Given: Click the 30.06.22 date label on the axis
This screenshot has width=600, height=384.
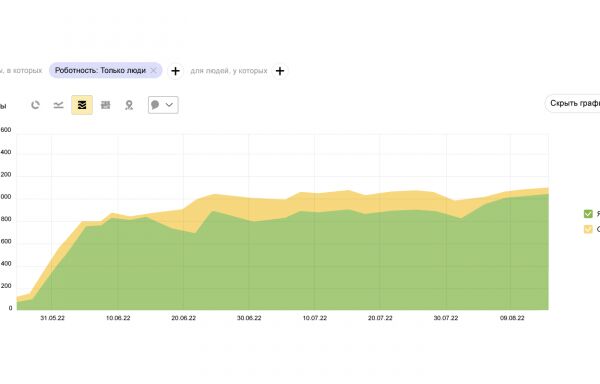Looking at the screenshot, I should point(249,318).
